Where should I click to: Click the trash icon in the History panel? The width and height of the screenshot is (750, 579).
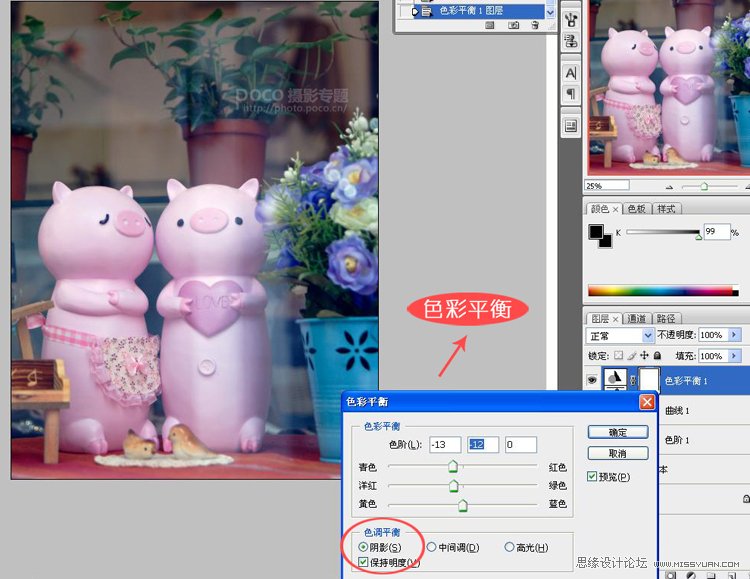pyautogui.click(x=535, y=25)
